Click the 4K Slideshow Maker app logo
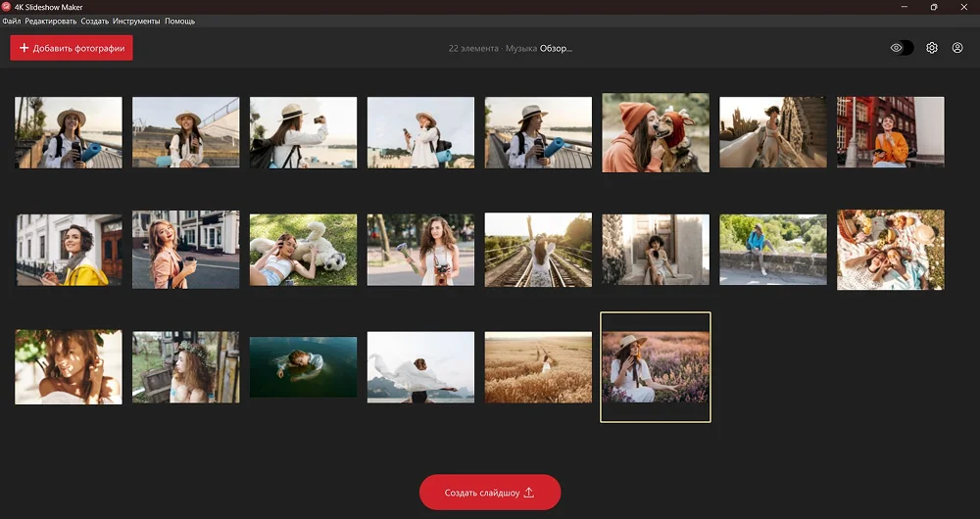980x519 pixels. [6, 7]
